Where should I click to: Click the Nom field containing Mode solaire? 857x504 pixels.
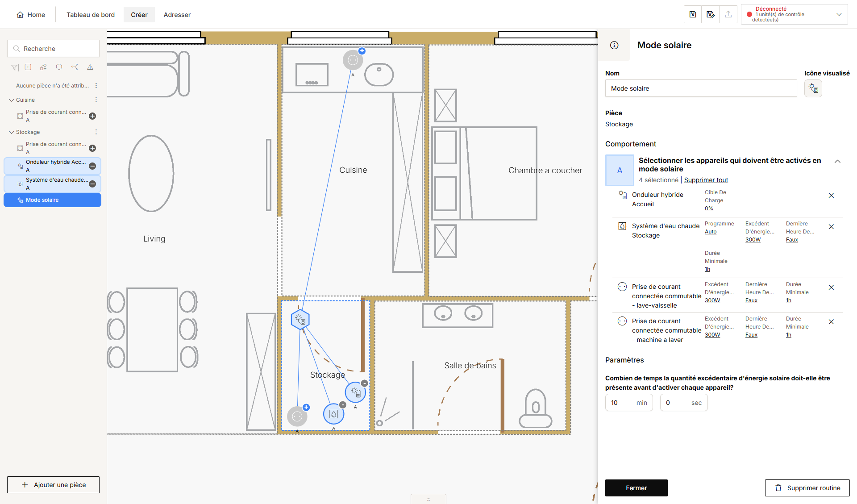click(x=701, y=88)
